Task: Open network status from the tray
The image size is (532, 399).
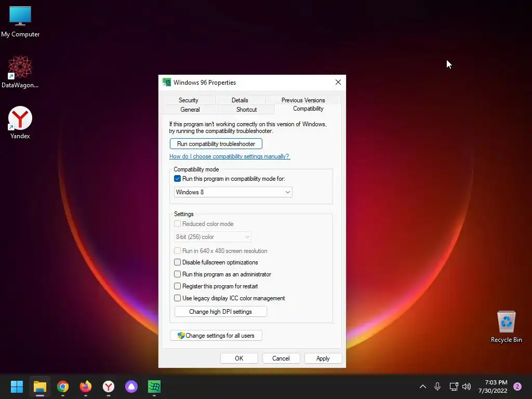Action: [x=454, y=387]
